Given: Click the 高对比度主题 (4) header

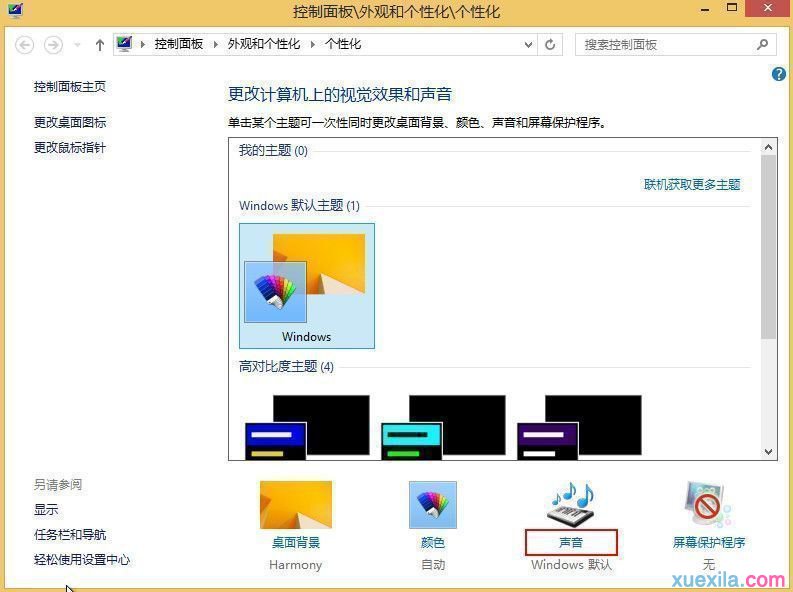Looking at the screenshot, I should click(x=286, y=367).
